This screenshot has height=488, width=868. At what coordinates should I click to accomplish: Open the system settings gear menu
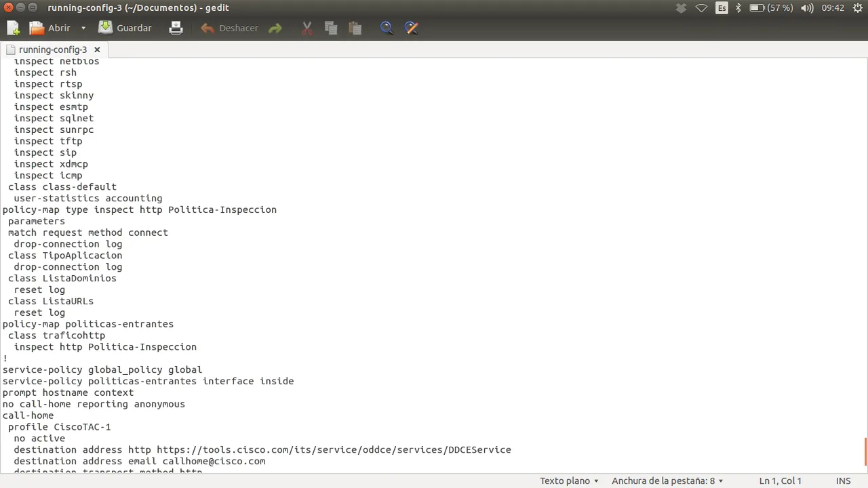(x=857, y=8)
